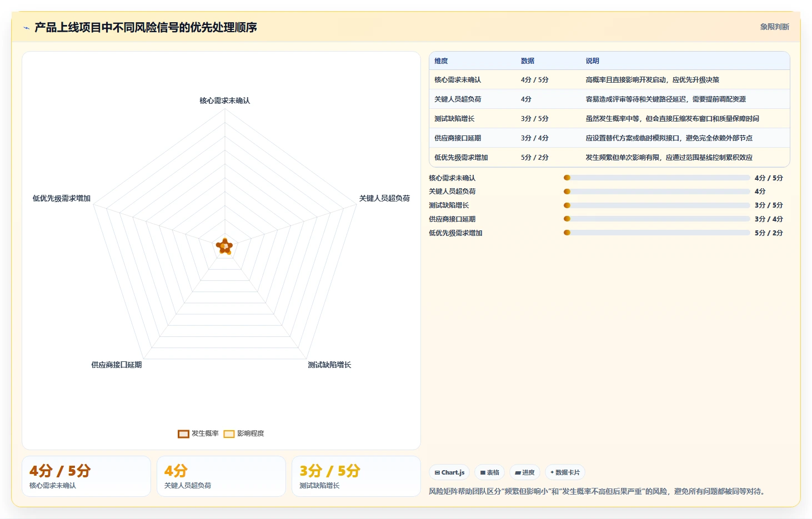Click the 供应商接口延期 progress bar
The height and width of the screenshot is (519, 812).
656,219
